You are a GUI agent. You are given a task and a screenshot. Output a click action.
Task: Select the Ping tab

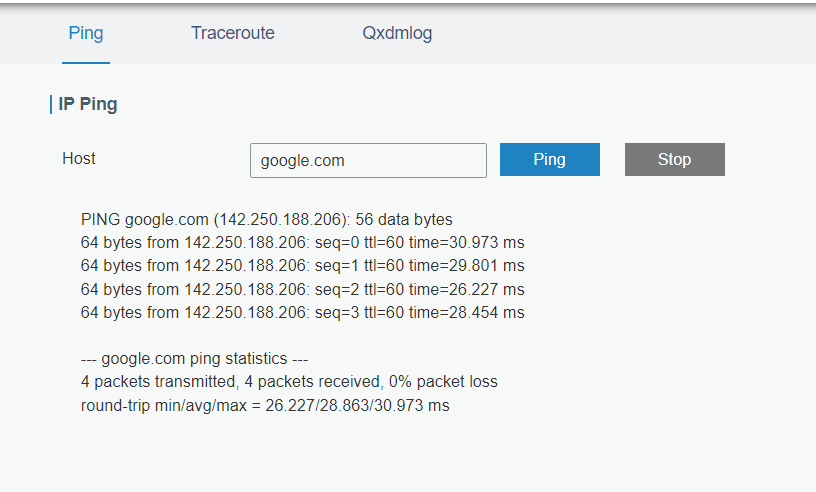click(x=86, y=33)
